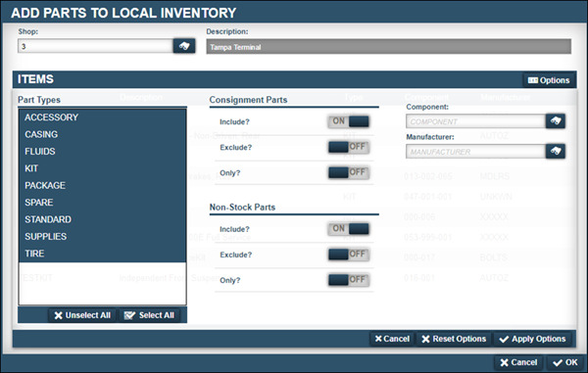This screenshot has height=373, width=588.
Task: Toggle Non-Stock Parts Exclude switch
Action: (349, 255)
